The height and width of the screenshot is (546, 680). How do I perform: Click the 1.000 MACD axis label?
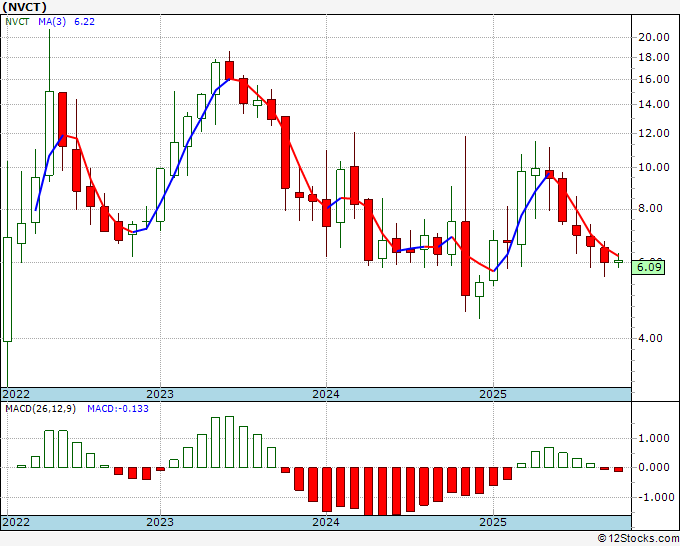click(x=653, y=438)
